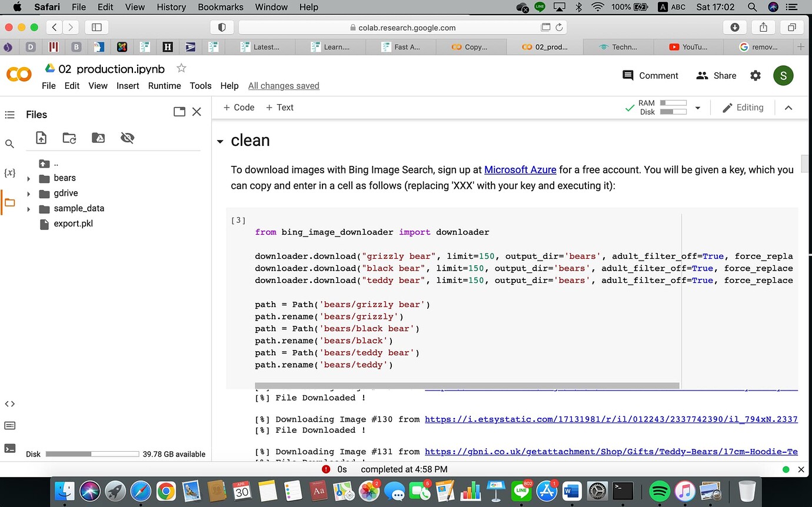The height and width of the screenshot is (507, 812).
Task: Click Safari share icon
Action: pos(763,27)
